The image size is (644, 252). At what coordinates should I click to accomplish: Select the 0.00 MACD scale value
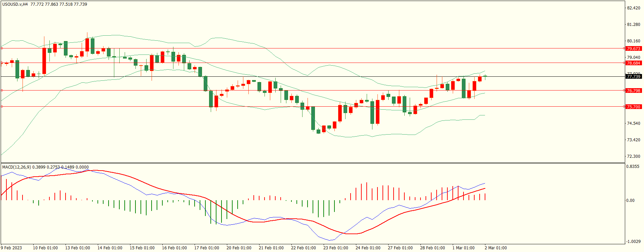click(630, 201)
